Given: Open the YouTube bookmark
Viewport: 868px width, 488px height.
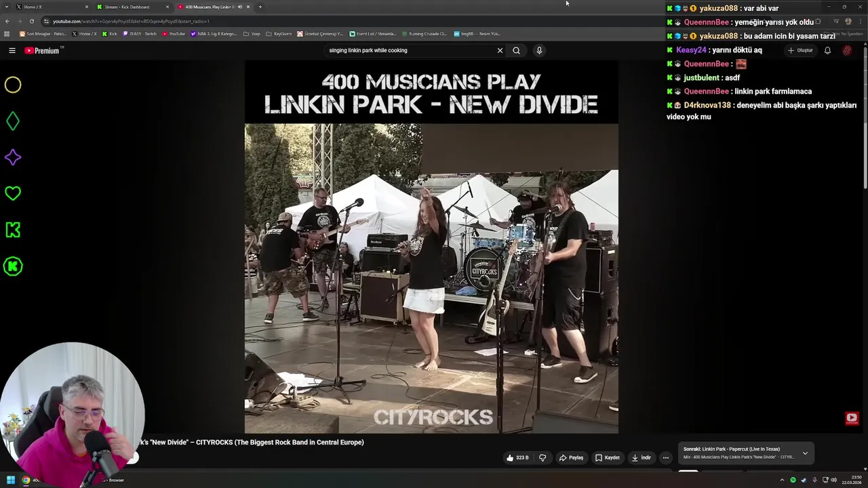Looking at the screenshot, I should click(x=174, y=34).
